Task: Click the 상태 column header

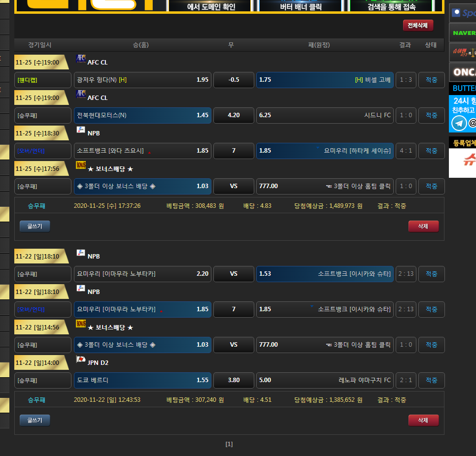Action: coord(431,45)
